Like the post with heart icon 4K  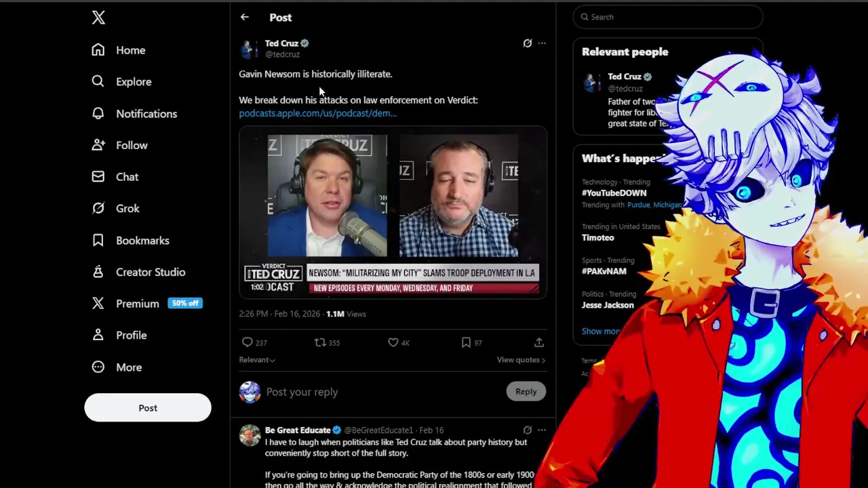click(x=393, y=342)
